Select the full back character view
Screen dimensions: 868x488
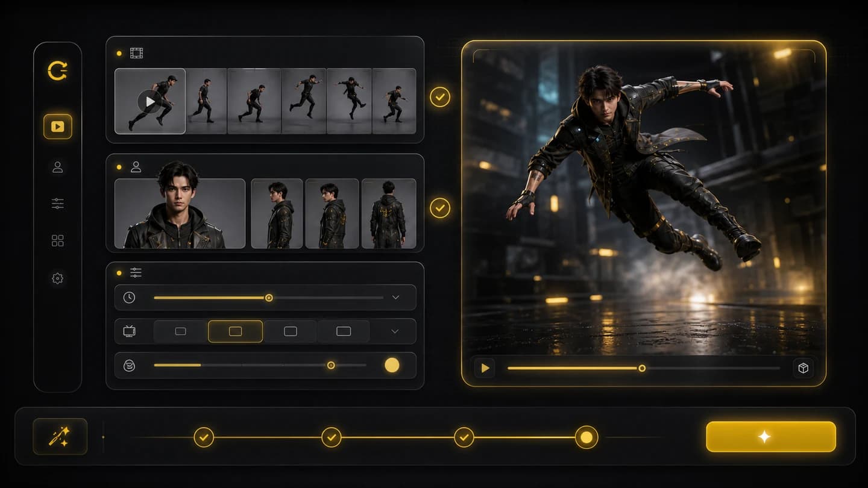pyautogui.click(x=389, y=213)
